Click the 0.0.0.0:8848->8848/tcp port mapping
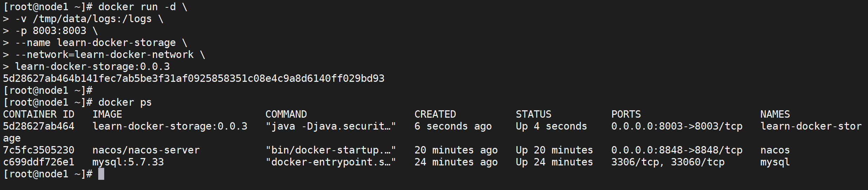Image resolution: width=868 pixels, height=190 pixels. (676, 150)
